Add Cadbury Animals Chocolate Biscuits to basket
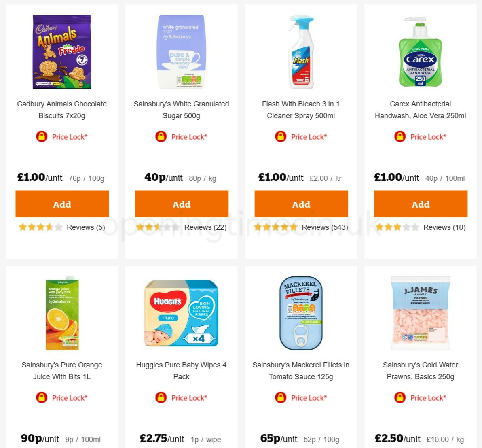This screenshot has width=482, height=448. click(x=61, y=204)
